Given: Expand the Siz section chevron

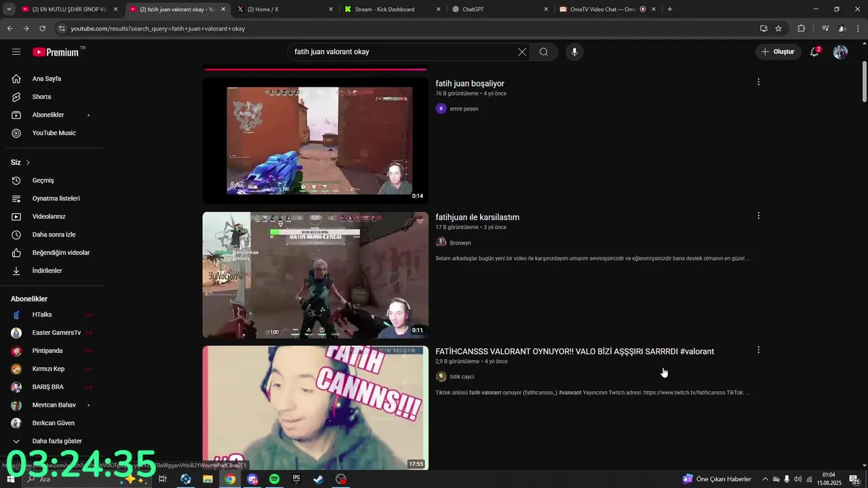Looking at the screenshot, I should click(28, 163).
